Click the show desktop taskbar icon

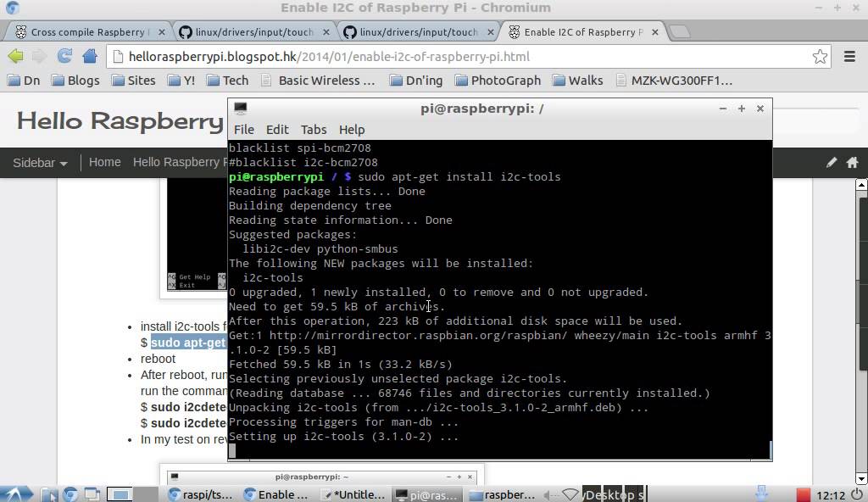coord(92,494)
